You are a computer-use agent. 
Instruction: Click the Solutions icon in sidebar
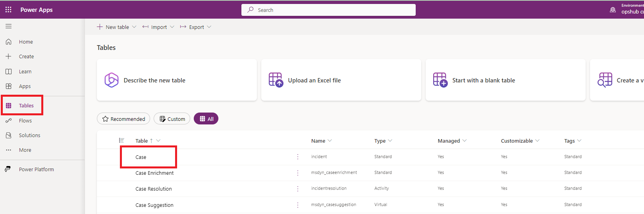tap(8, 135)
